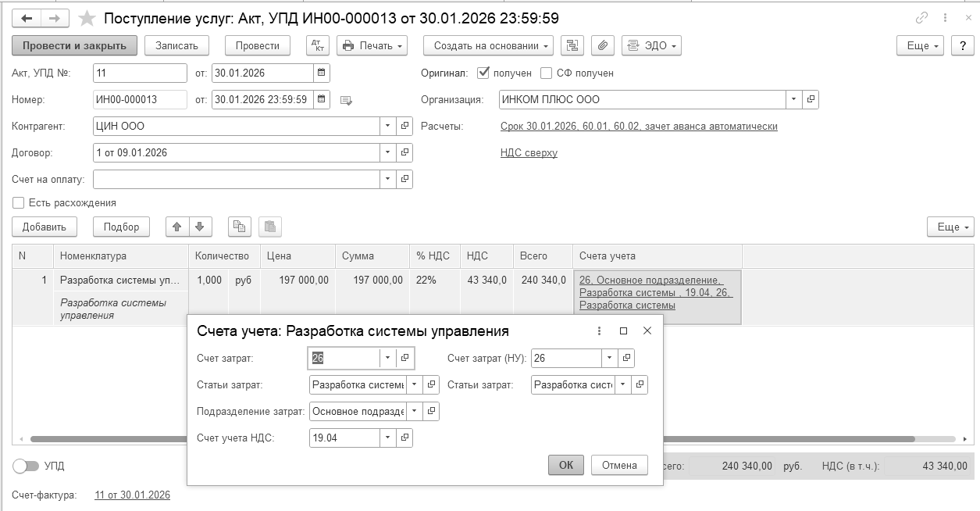
Task: Open the top Еще menu
Action: [x=921, y=46]
